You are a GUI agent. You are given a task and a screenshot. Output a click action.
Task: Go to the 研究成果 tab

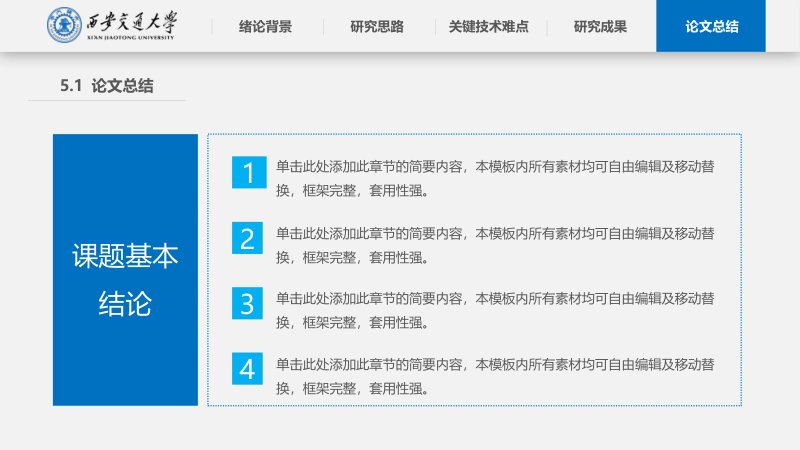(601, 27)
